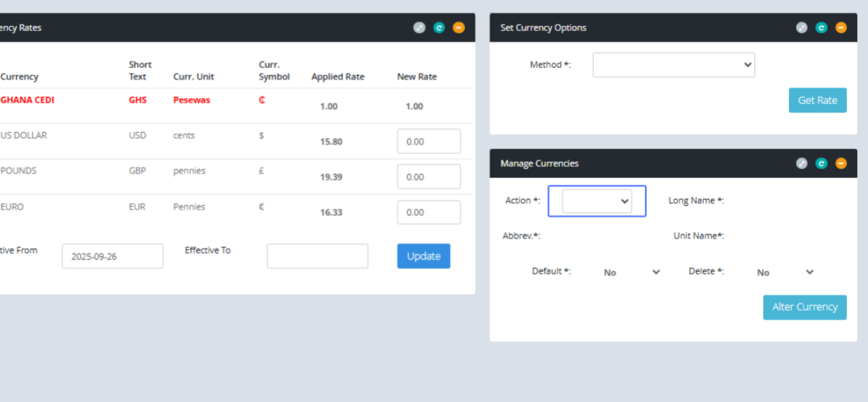Viewport: 868px width, 402px height.
Task: Open the Delete dropdown showing No
Action: (785, 273)
